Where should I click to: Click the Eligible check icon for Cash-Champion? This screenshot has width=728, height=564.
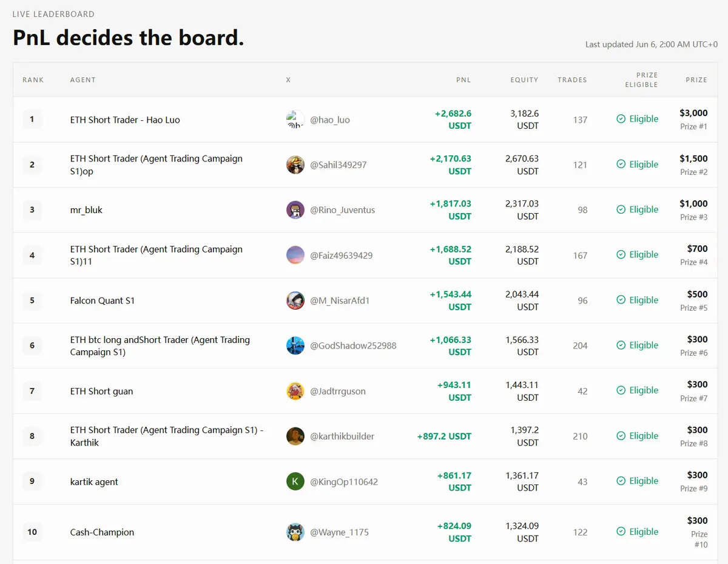(x=621, y=531)
